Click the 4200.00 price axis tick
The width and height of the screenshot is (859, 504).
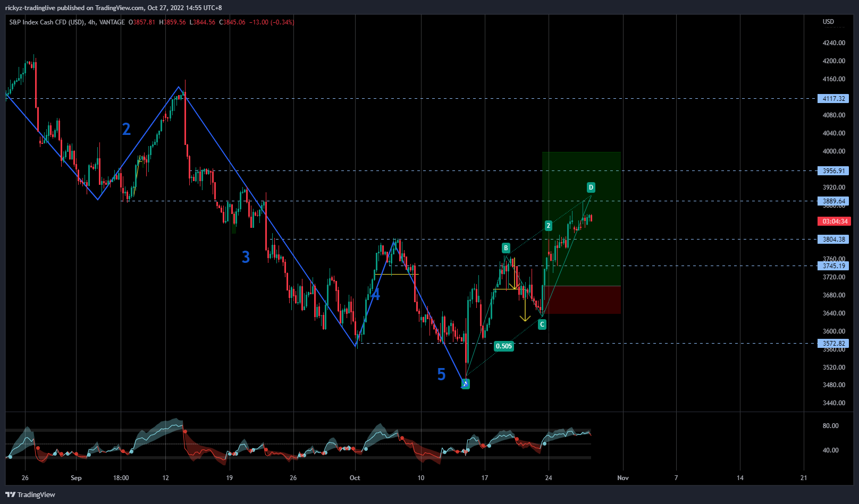coord(834,61)
